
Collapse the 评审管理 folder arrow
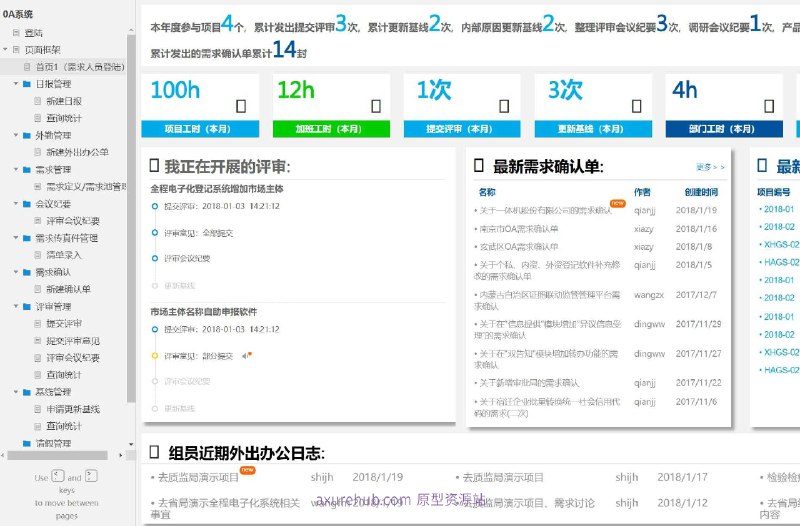point(16,306)
